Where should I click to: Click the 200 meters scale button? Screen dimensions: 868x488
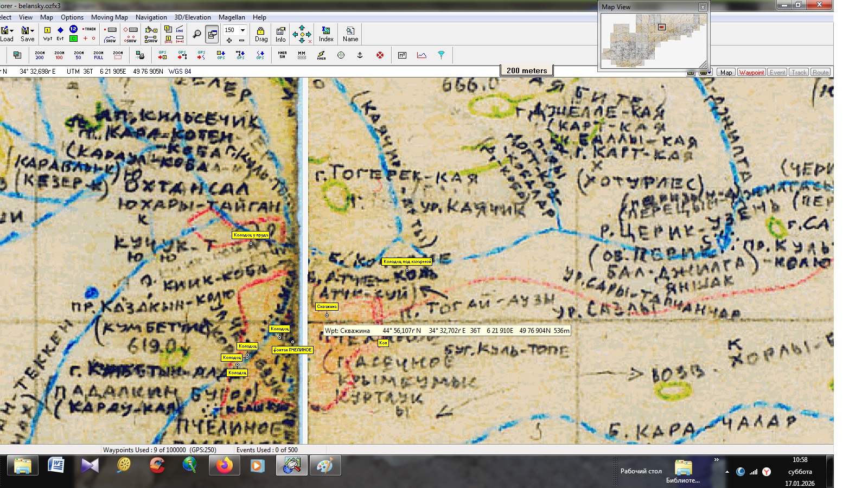point(526,70)
